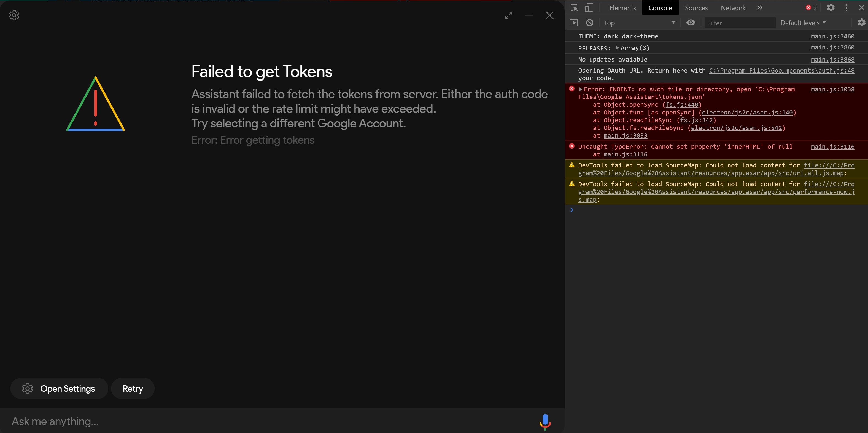Open the console sidebar panel
The height and width of the screenshot is (433, 868).
(574, 23)
